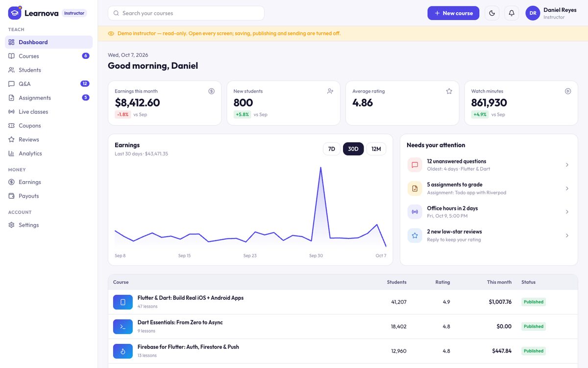Go to Analytics

click(49, 154)
